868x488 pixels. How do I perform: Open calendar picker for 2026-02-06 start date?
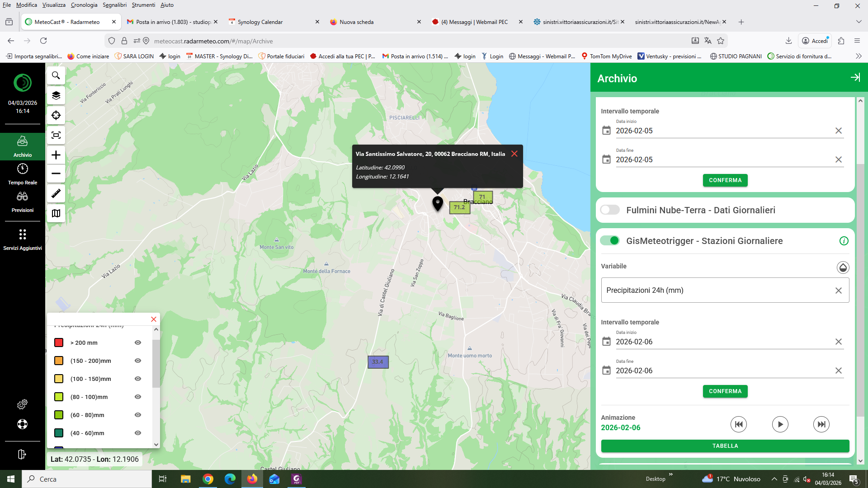point(606,342)
